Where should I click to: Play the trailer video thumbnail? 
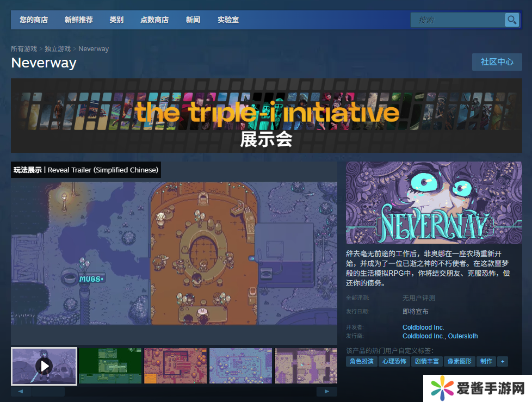[44, 366]
